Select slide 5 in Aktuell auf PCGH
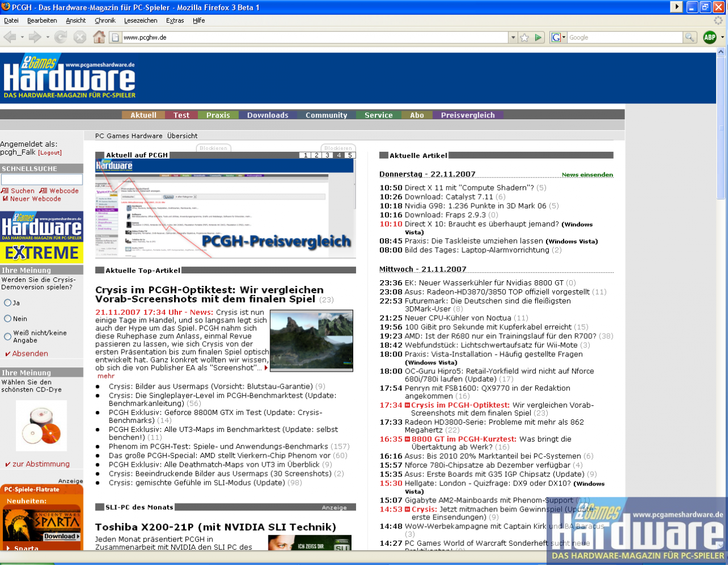The width and height of the screenshot is (728, 565). pyautogui.click(x=350, y=155)
